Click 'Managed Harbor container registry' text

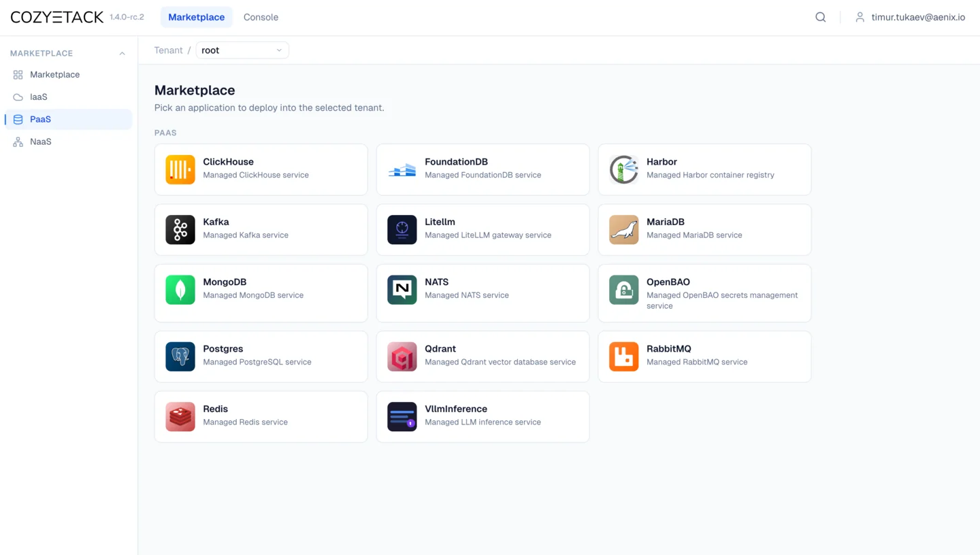pos(710,175)
